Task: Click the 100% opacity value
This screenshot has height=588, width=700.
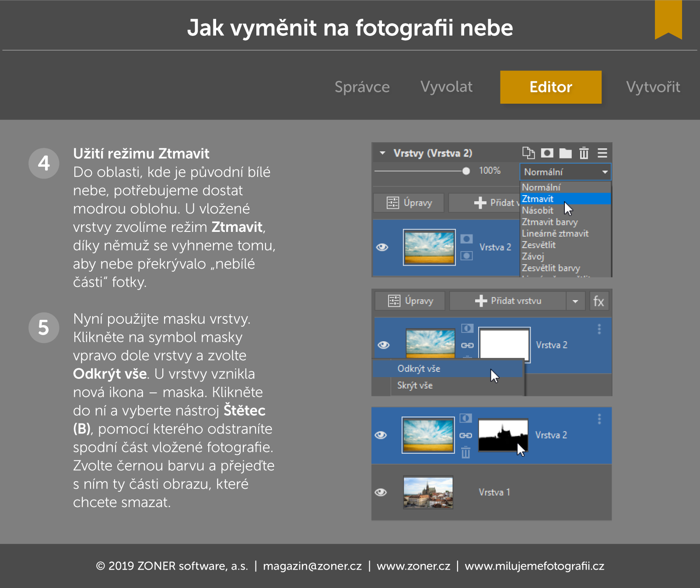Action: point(490,171)
